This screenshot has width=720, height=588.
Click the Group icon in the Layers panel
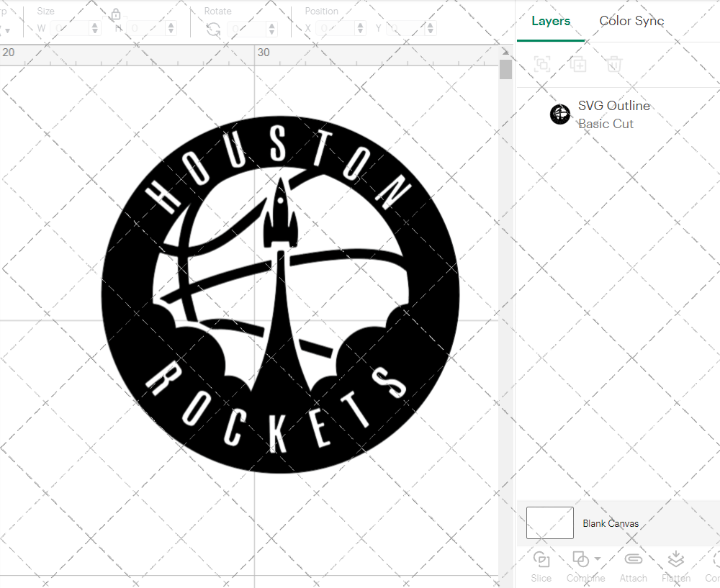(x=541, y=64)
